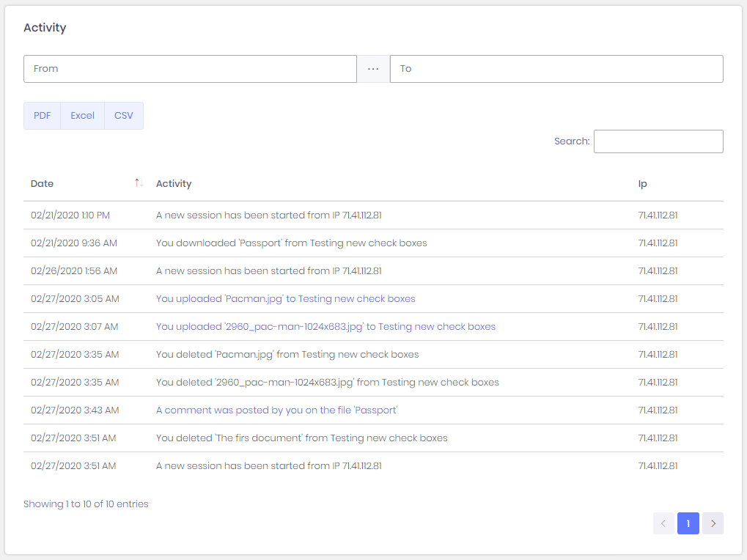
Task: Select page 1 in the pagination
Action: (688, 523)
